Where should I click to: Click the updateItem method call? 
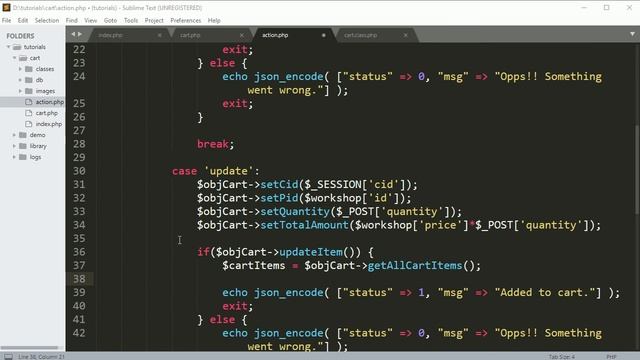(311, 252)
